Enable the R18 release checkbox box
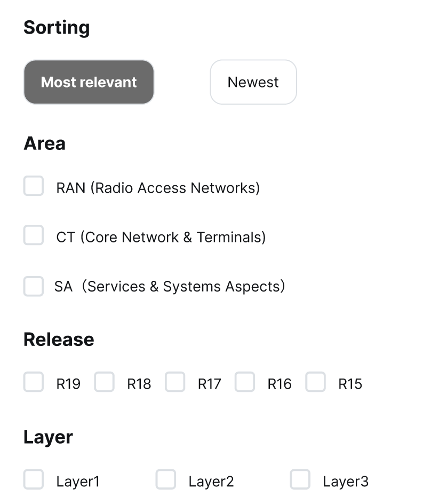 [105, 382]
